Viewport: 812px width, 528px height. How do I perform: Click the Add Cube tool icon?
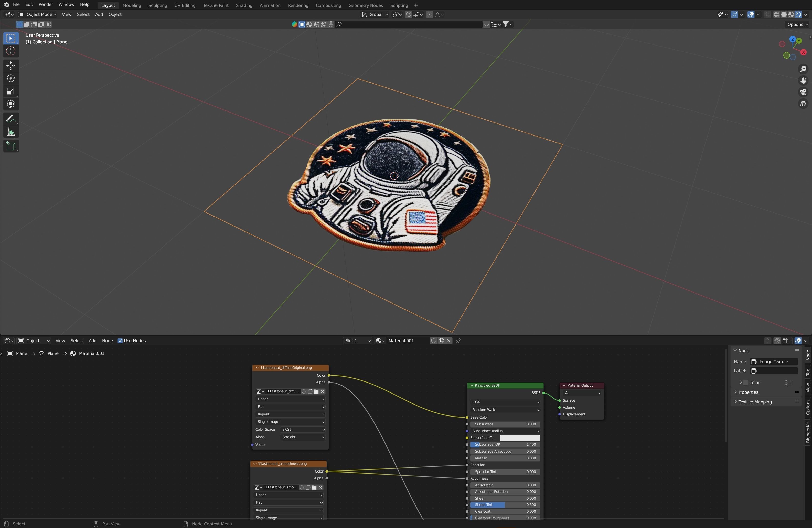click(10, 147)
